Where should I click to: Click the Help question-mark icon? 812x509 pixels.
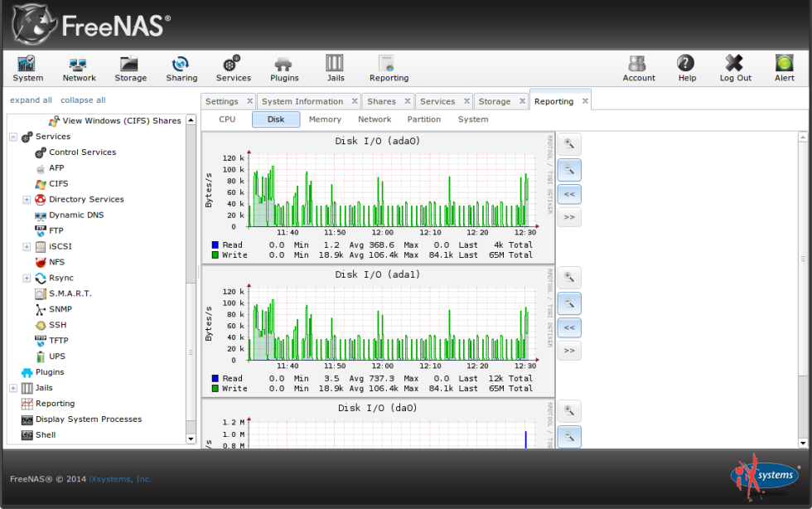click(x=687, y=68)
